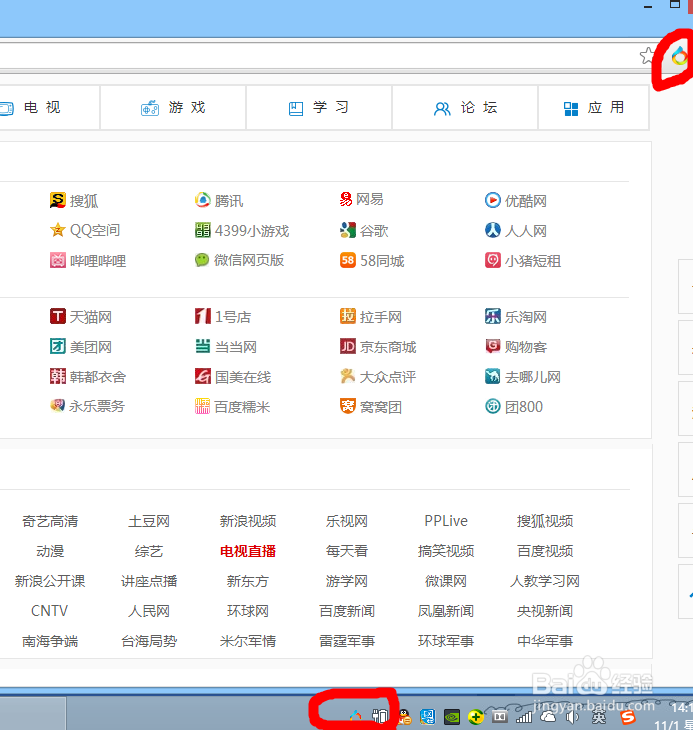Viewport: 693px width, 730px height.
Task: Click the 搜狐 logo icon
Action: point(58,200)
